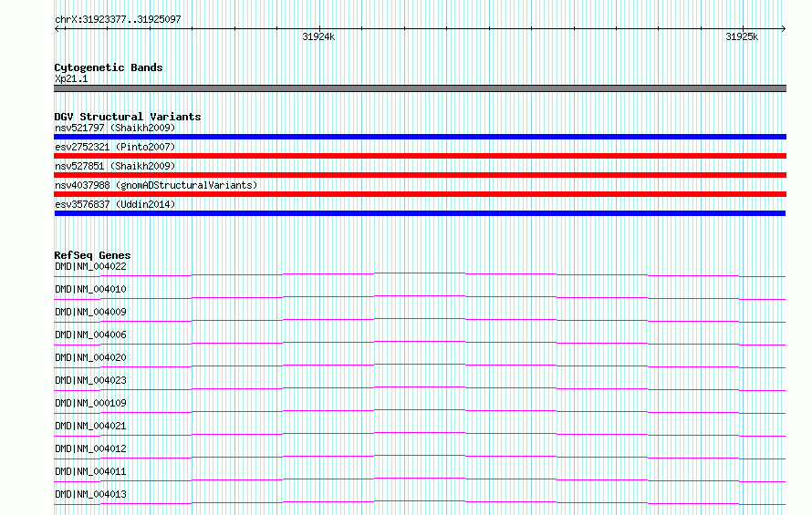Open variant nsv4037988 (gnomADStructuralVariants) label
This screenshot has width=812, height=515.
coord(156,185)
